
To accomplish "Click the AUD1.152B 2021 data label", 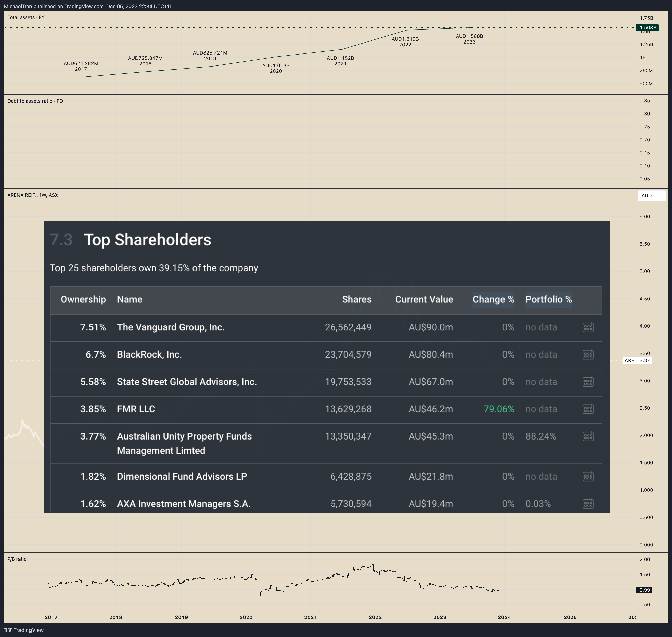I will point(340,61).
